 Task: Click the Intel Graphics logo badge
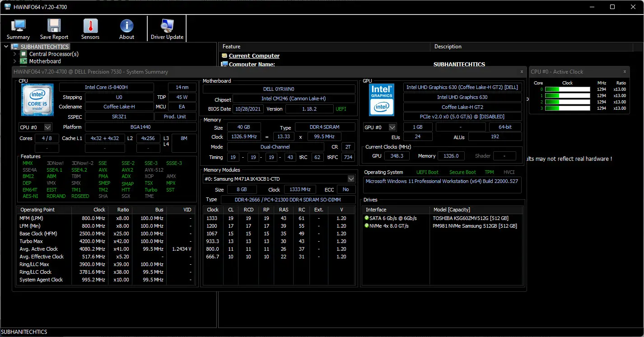click(382, 99)
